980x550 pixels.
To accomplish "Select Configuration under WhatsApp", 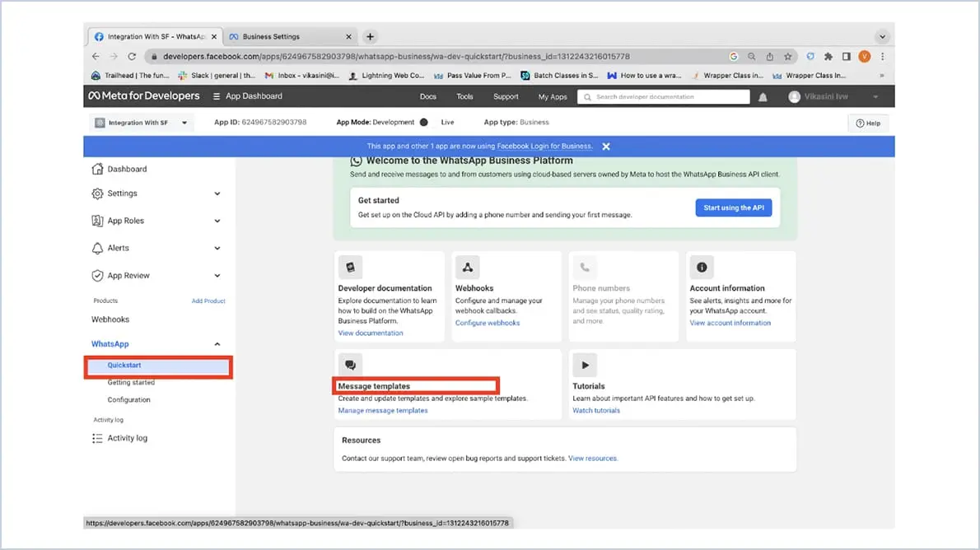I will (x=128, y=400).
